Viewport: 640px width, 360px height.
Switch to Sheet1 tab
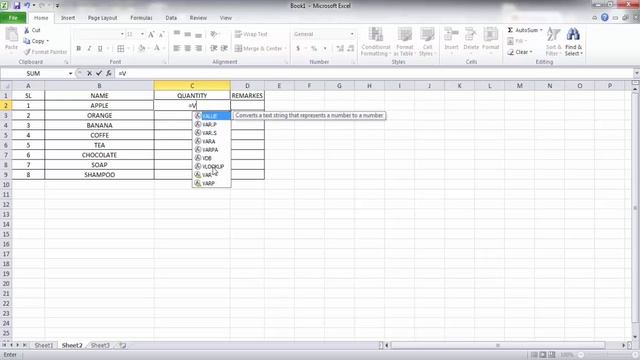click(x=43, y=345)
